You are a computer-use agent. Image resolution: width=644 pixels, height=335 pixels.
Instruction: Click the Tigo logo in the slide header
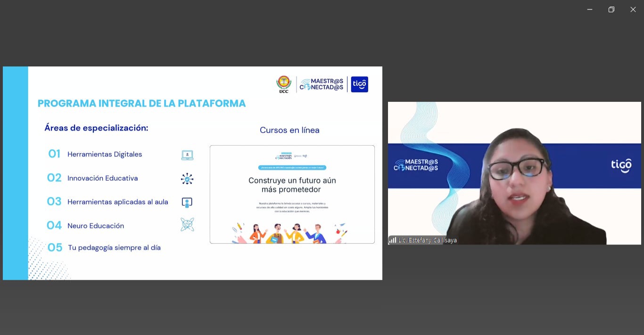(x=359, y=84)
